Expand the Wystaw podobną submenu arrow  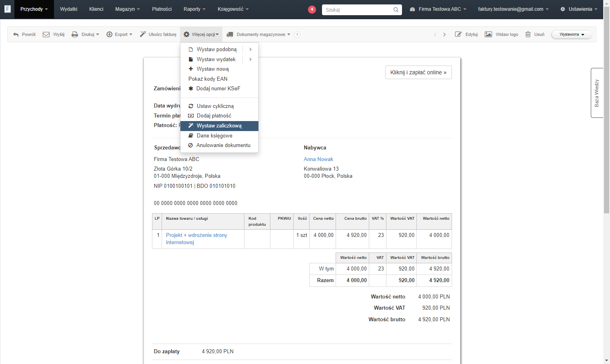tap(250, 50)
